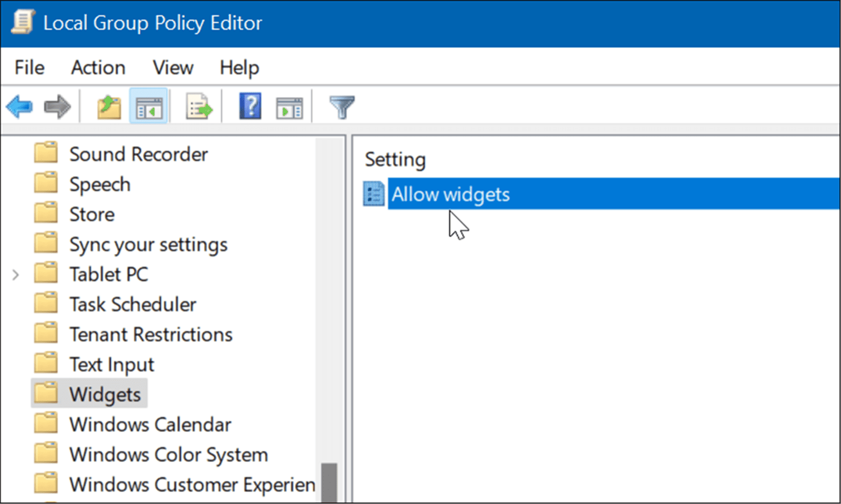The image size is (841, 504).
Task: Toggle Show/Hide Action Pane button
Action: (x=289, y=108)
